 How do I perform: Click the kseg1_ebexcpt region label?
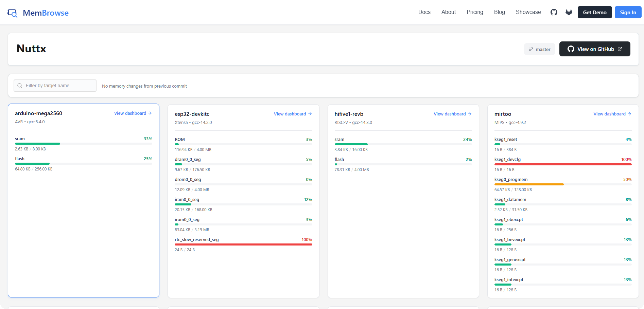click(509, 219)
